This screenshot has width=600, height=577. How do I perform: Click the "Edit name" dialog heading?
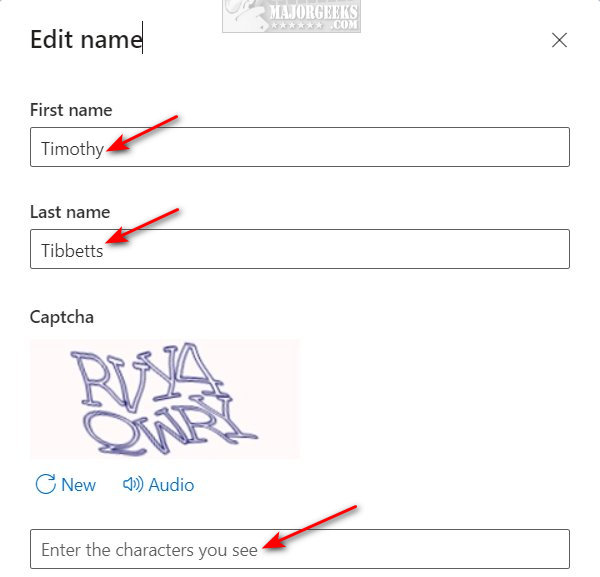pyautogui.click(x=86, y=39)
